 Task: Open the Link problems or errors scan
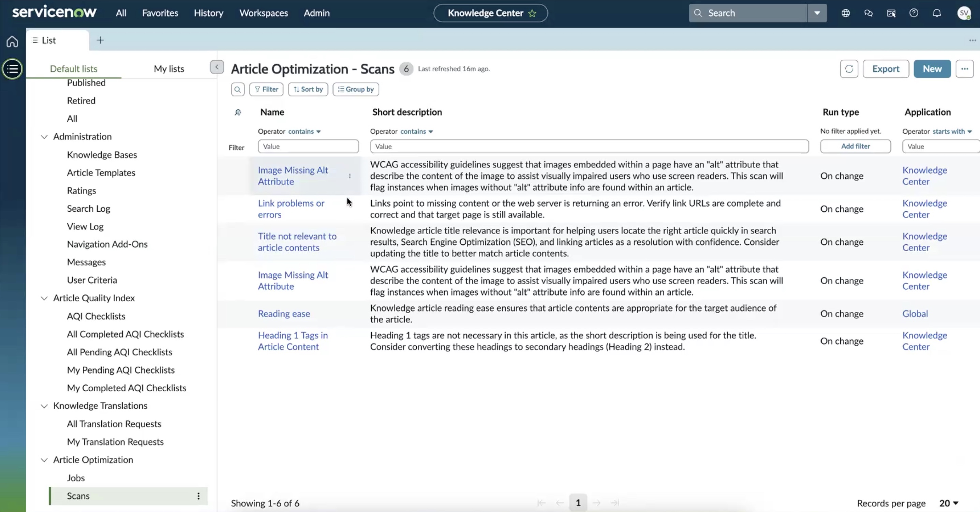coord(291,209)
